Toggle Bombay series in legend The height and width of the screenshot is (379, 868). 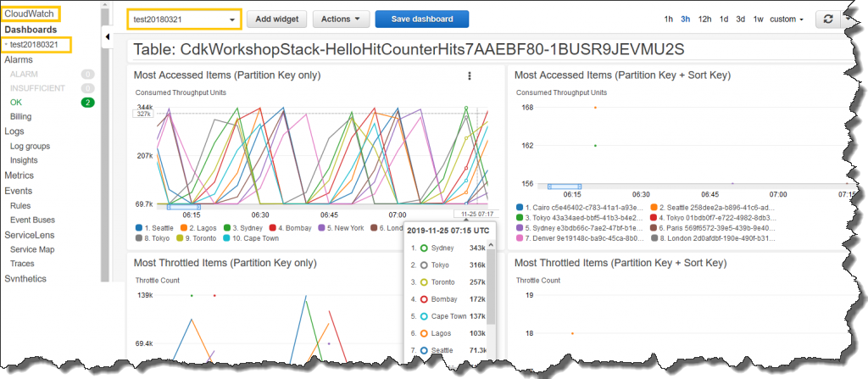[291, 228]
